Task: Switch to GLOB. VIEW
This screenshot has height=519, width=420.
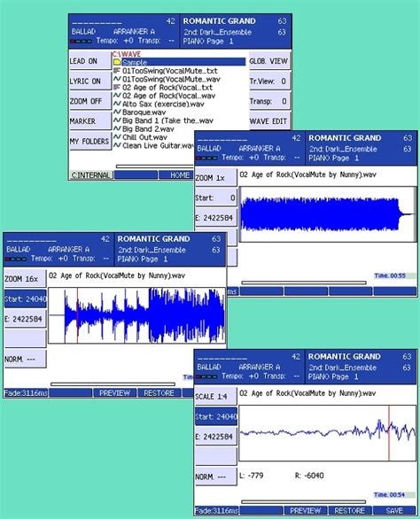Action: (x=269, y=61)
